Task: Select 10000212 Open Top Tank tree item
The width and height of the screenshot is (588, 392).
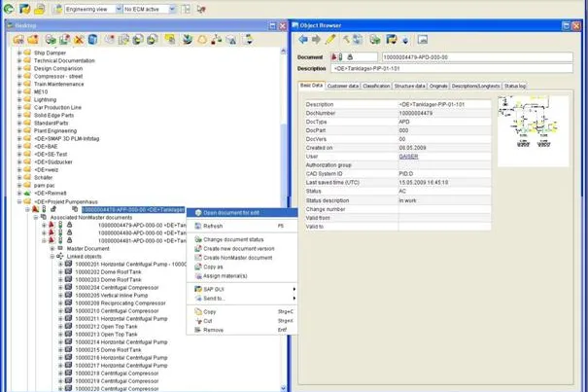Action: (x=106, y=327)
